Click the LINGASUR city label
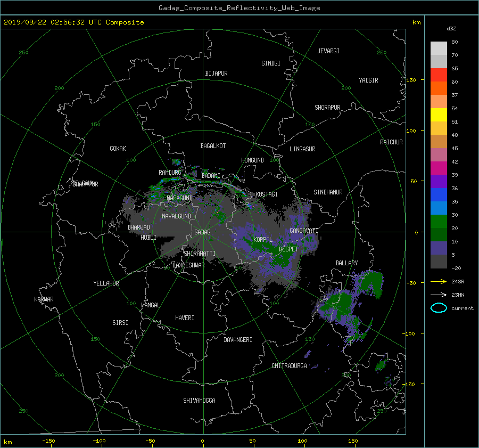The image size is (479, 448). point(302,149)
